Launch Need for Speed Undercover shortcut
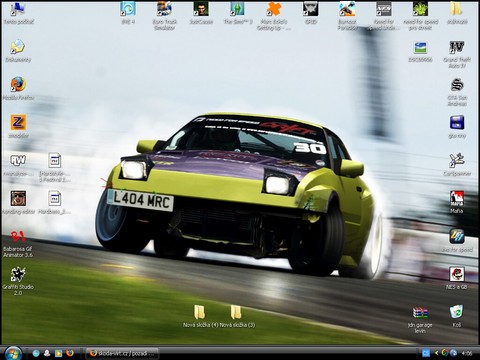Viewport: 480px width, 360px height. pos(384,9)
